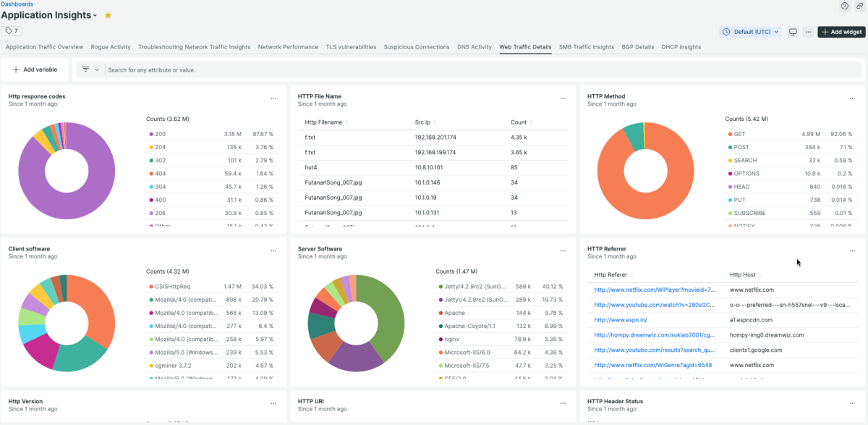Screen dimensions: 868x425
Task: Open the tags badge showing 7
Action: tap(12, 31)
